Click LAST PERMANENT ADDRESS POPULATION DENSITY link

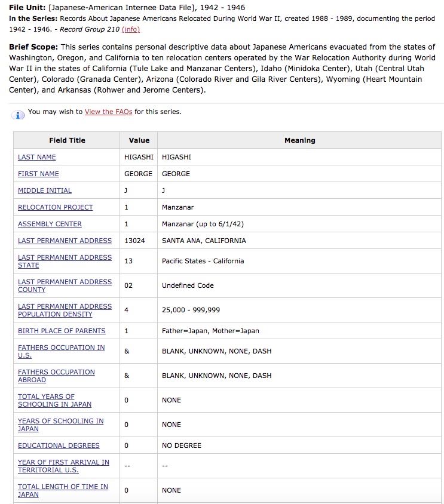click(x=65, y=310)
